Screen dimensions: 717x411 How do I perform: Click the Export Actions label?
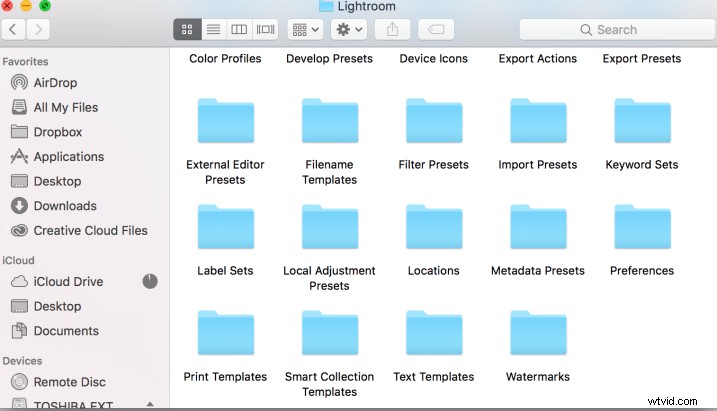coord(538,59)
